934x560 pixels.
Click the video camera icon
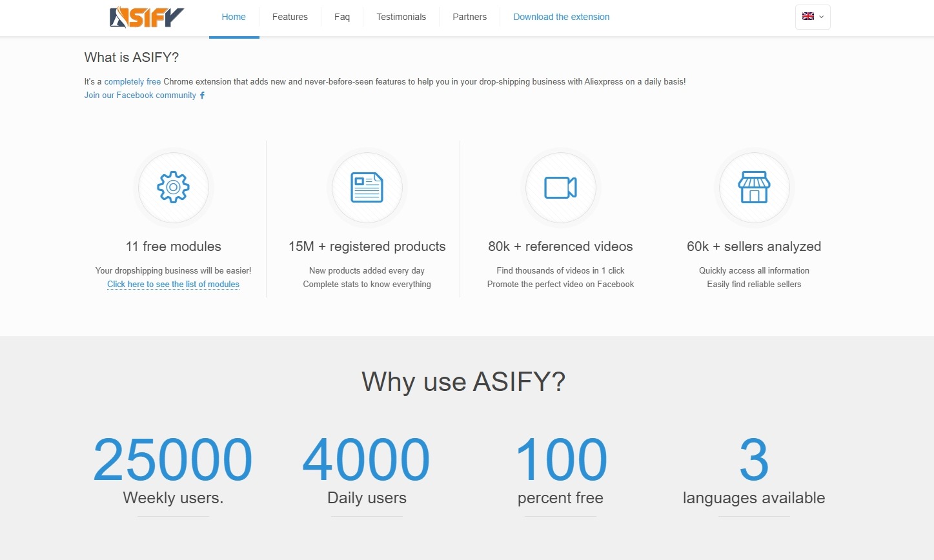click(x=560, y=188)
